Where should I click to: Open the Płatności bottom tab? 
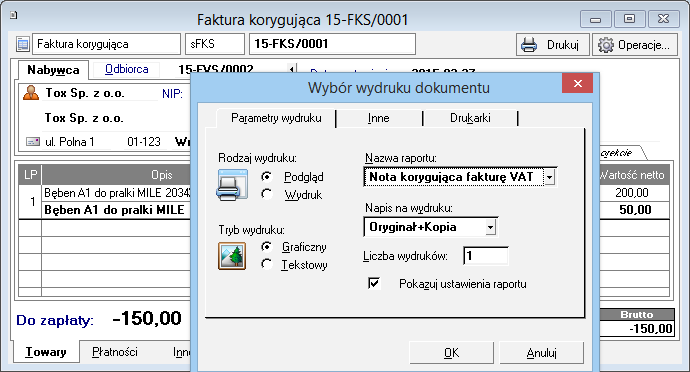pyautogui.click(x=115, y=352)
